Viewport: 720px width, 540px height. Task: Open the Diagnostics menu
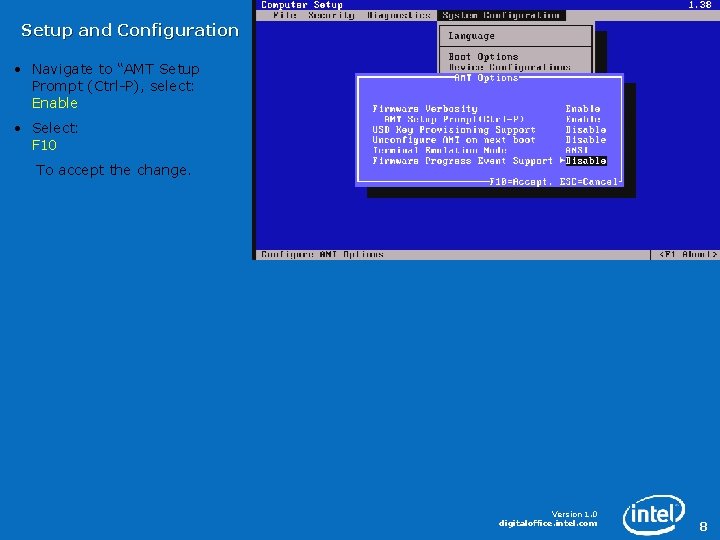(x=399, y=15)
